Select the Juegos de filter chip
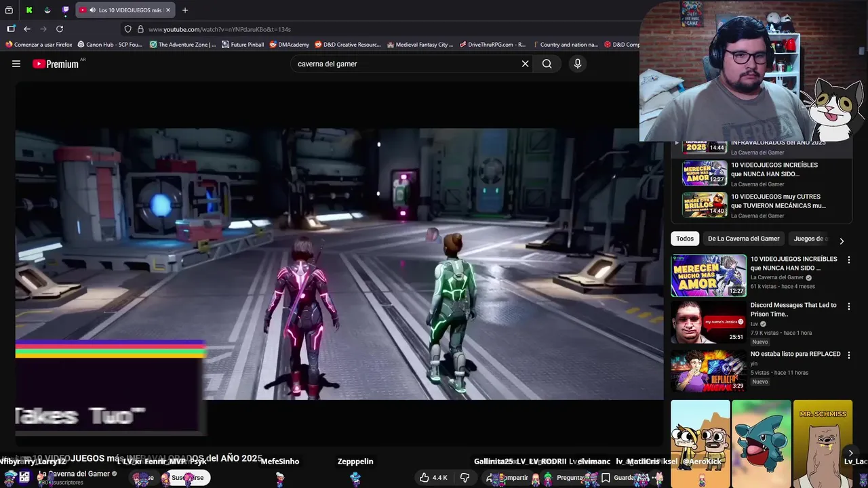868x488 pixels. (x=810, y=239)
